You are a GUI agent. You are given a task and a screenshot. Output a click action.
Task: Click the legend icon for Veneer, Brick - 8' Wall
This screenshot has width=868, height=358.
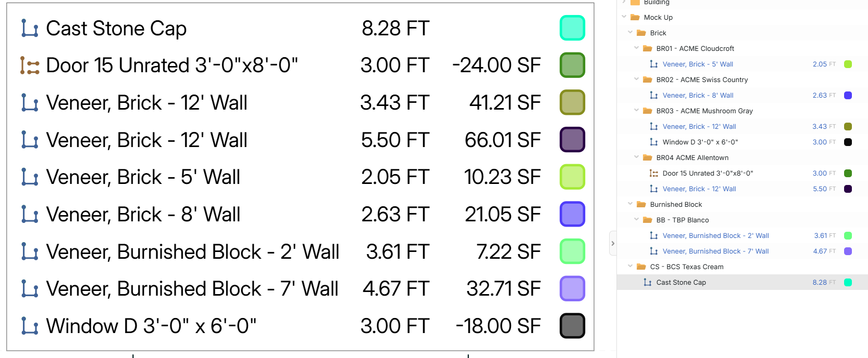point(30,214)
